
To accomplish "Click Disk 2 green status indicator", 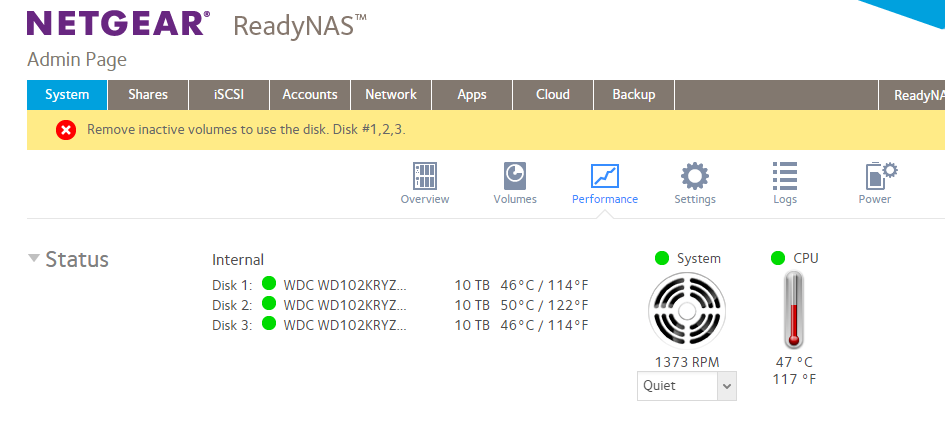I will click(x=269, y=303).
